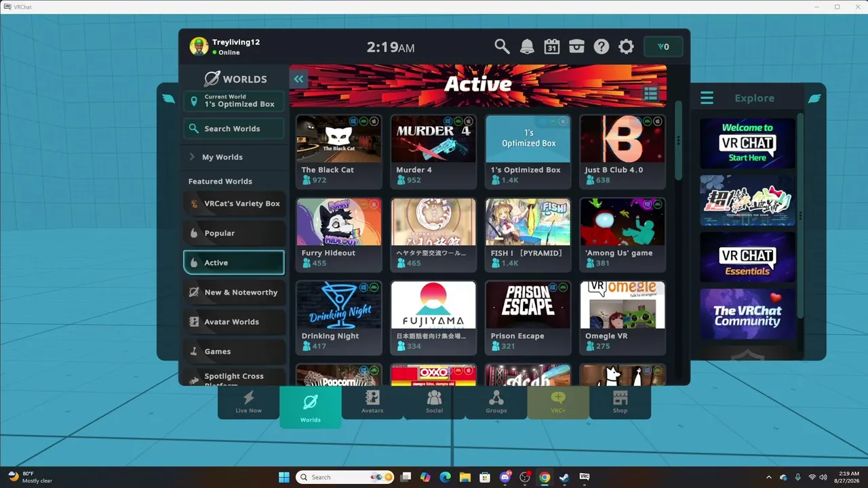Open notifications via the bell icon
Viewport: 868px width, 488px height.
coord(527,46)
